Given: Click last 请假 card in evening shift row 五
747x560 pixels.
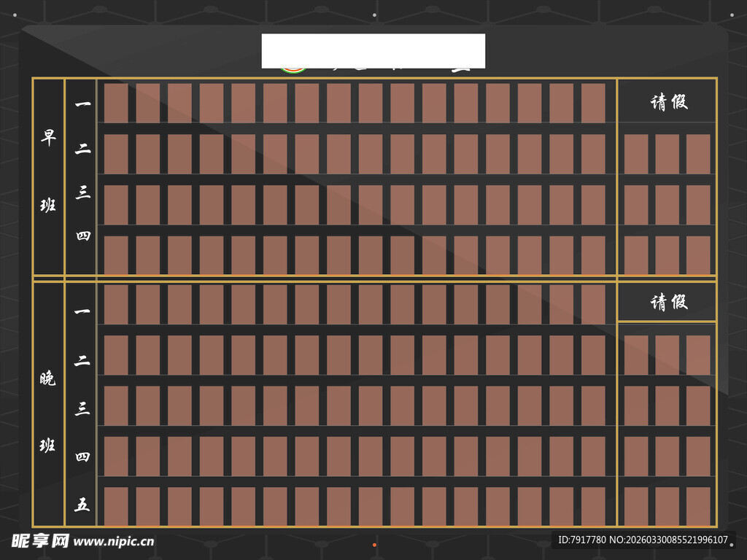Looking at the screenshot, I should click(698, 506).
